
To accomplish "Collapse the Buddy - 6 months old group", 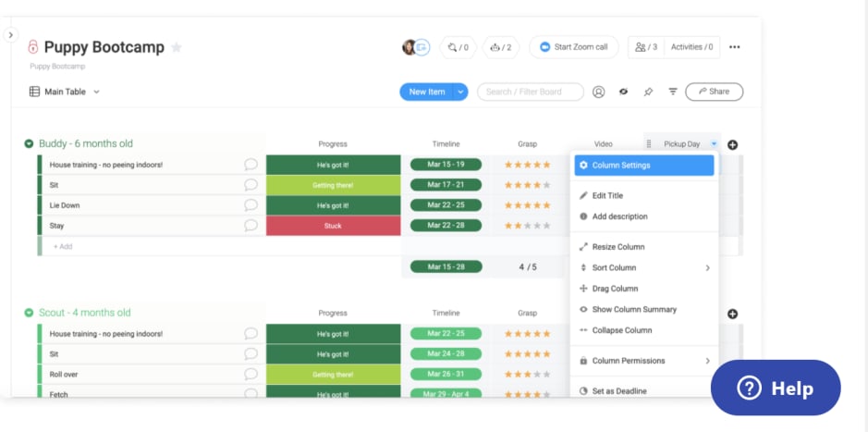I will click(29, 144).
